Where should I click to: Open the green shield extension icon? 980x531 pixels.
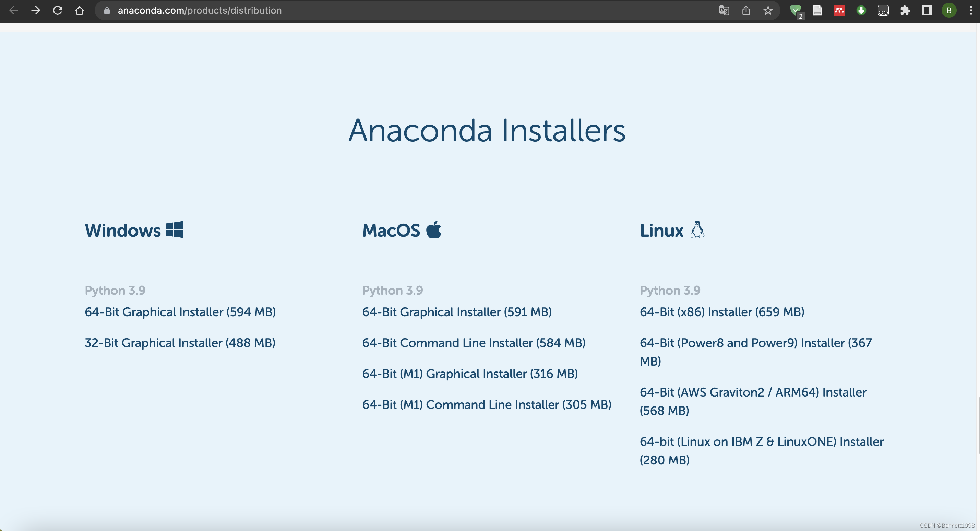coord(796,11)
